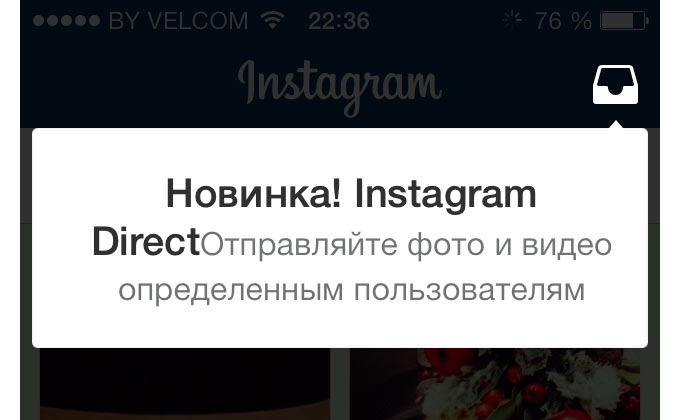Click the signal strength dots
Screen dimensions: 680x420
tap(66, 20)
